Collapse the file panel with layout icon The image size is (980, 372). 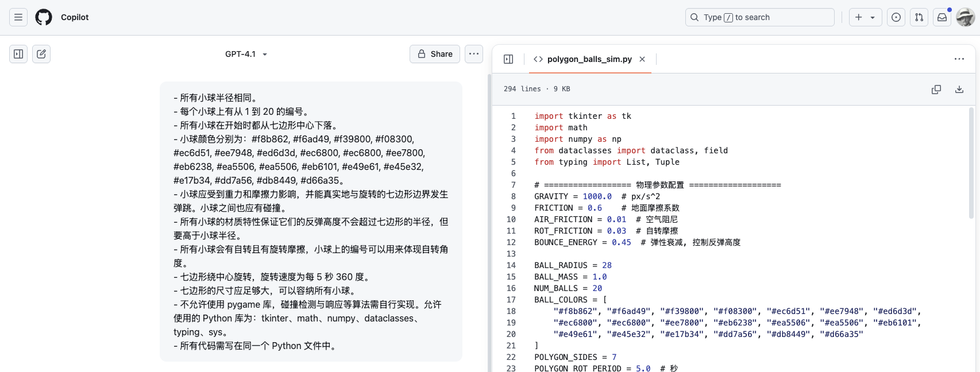point(508,59)
